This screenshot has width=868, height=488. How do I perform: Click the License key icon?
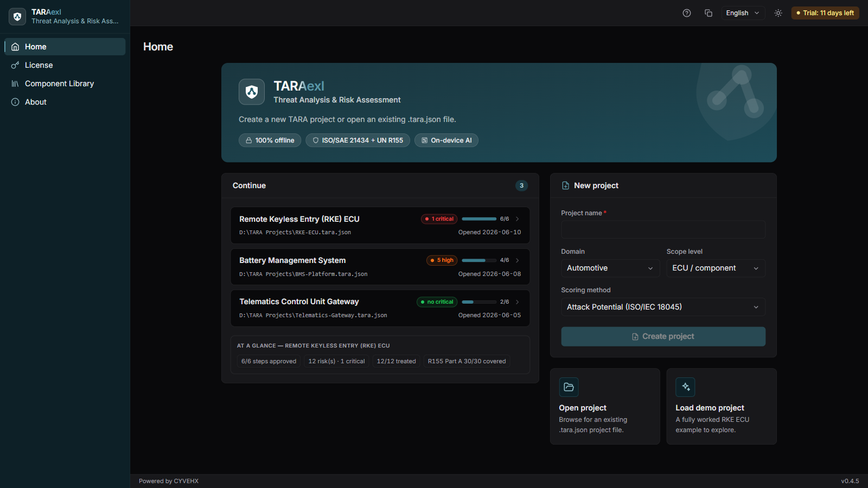click(15, 65)
